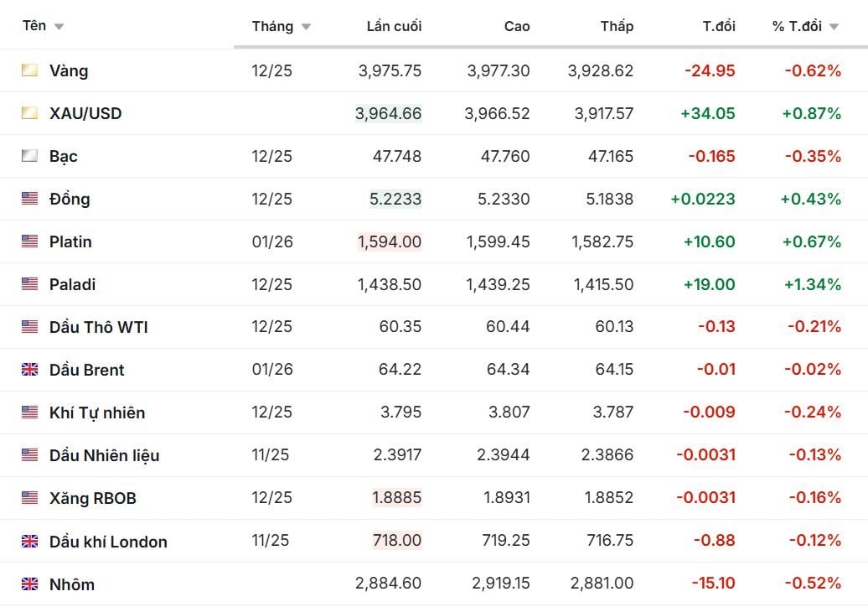Sort by the % T.đổi column arrow
The height and width of the screenshot is (607, 868).
point(834,27)
